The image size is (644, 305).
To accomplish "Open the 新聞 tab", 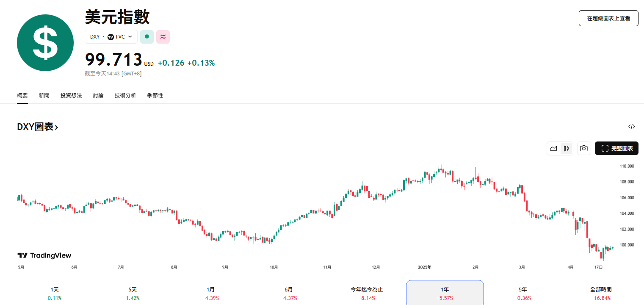I will point(44,96).
